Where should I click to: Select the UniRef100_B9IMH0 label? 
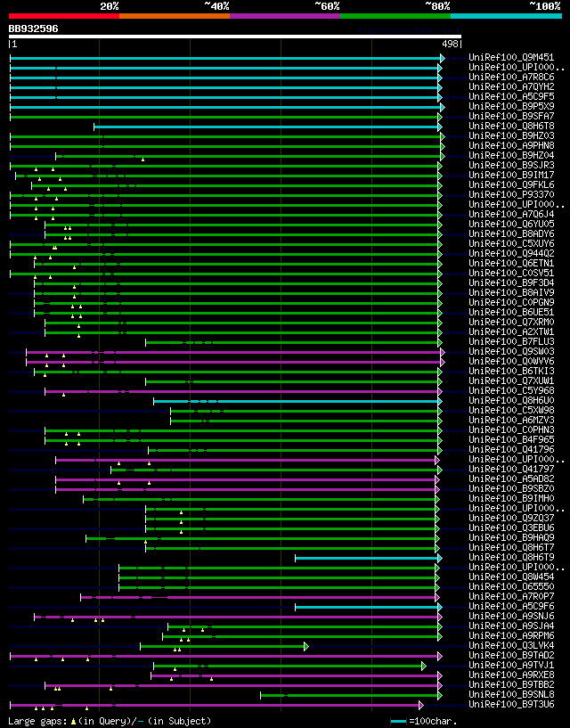tap(511, 498)
